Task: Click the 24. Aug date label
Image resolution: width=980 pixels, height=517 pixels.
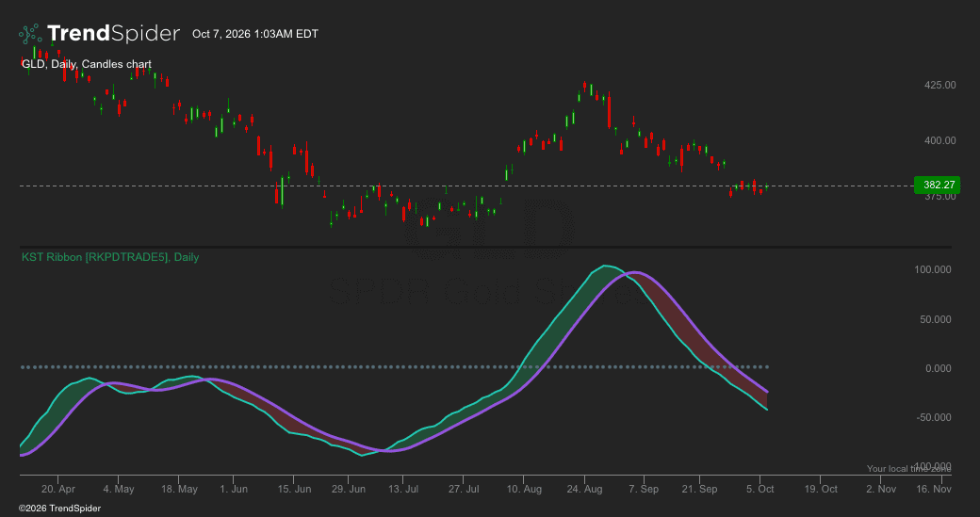Action: click(x=584, y=489)
